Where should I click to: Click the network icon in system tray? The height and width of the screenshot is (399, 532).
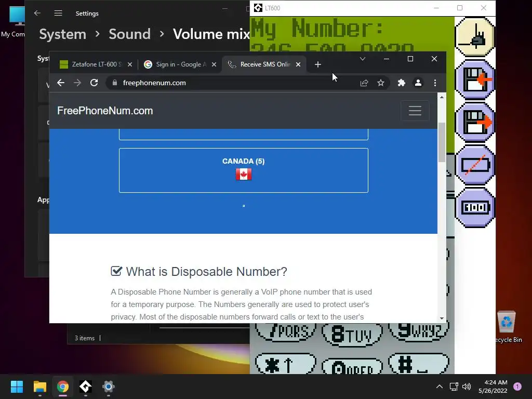coord(454,387)
